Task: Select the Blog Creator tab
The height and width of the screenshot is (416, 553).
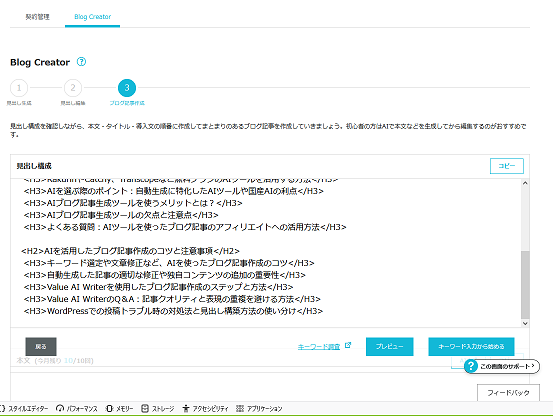Action: point(92,17)
